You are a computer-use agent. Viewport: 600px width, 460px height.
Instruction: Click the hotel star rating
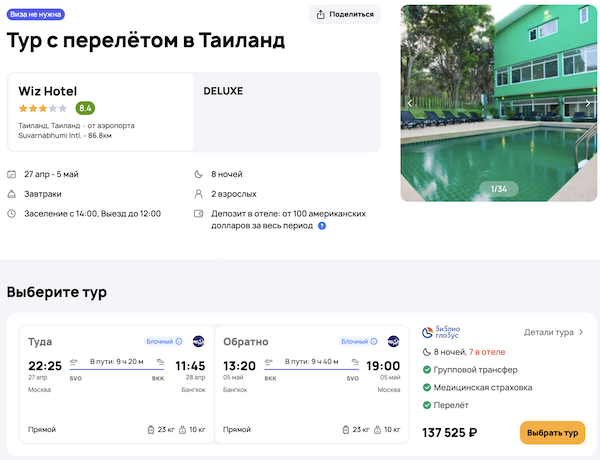[43, 108]
